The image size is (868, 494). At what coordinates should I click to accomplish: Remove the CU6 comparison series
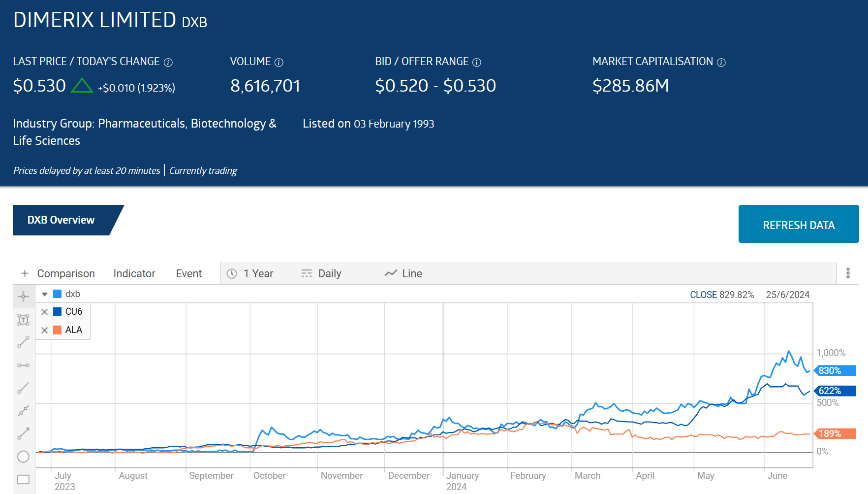45,312
